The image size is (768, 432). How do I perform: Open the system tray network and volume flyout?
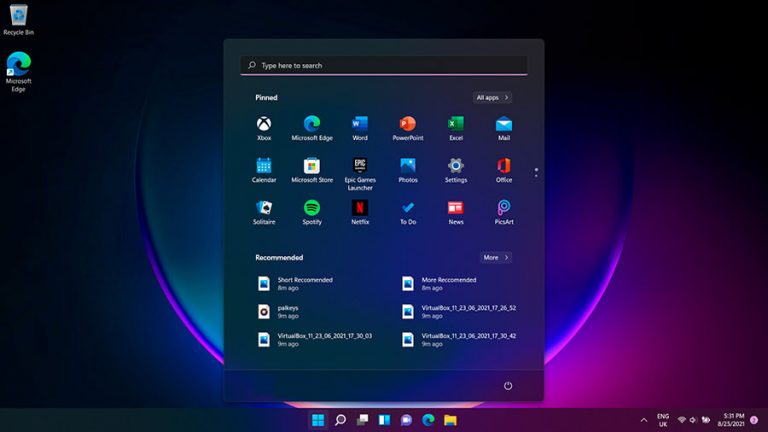pos(694,419)
